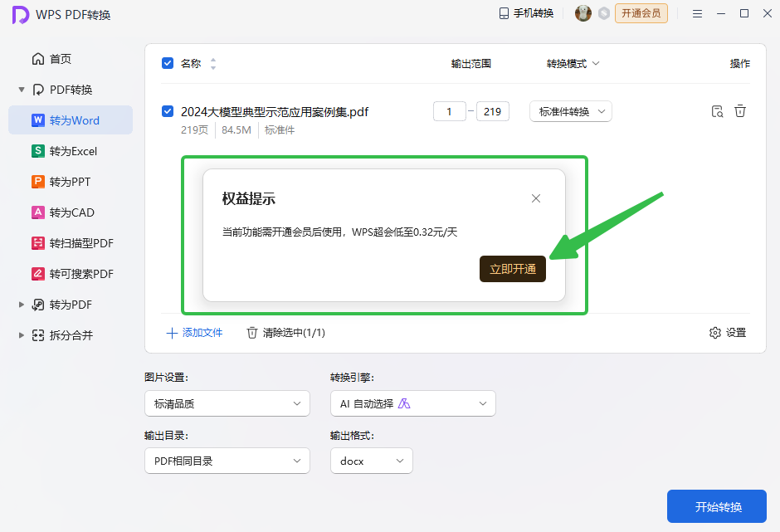Uncheck the 2024大模型典型示范应用案例集.pdf file
This screenshot has height=532, width=780.
[168, 111]
